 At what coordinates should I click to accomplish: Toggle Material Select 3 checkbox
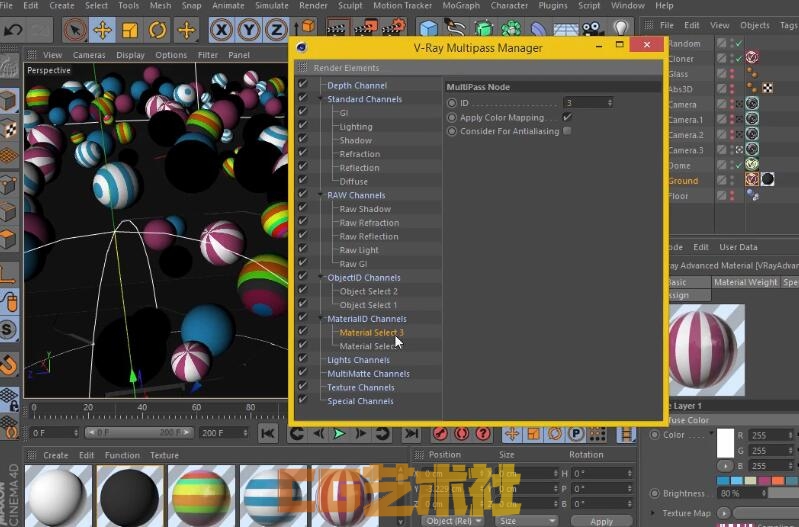pos(303,331)
